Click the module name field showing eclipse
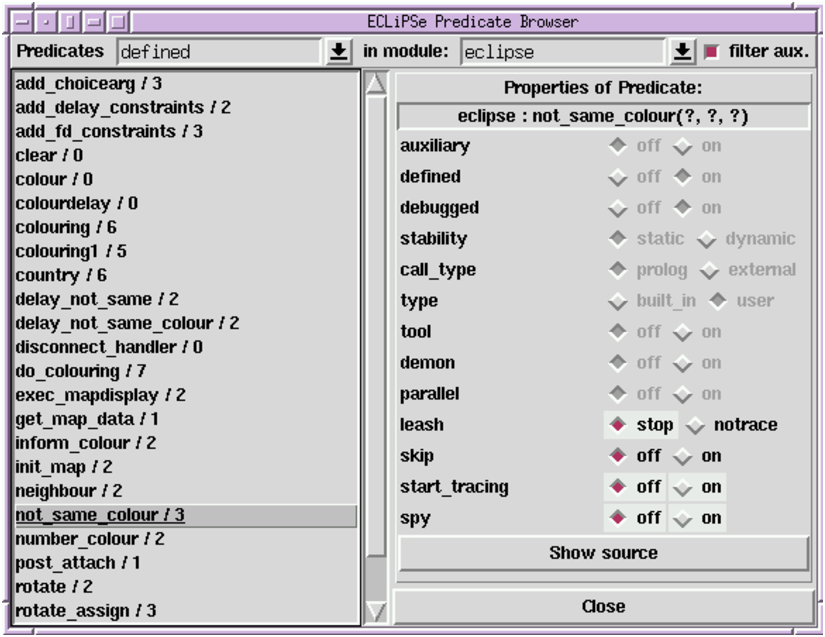Viewport: 825px width, 637px height. pos(562,51)
